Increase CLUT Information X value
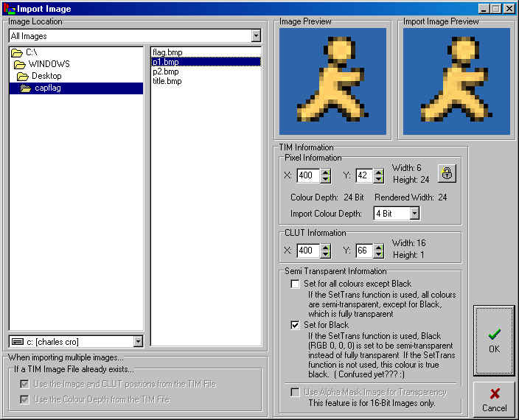The width and height of the screenshot is (519, 420). 325,248
